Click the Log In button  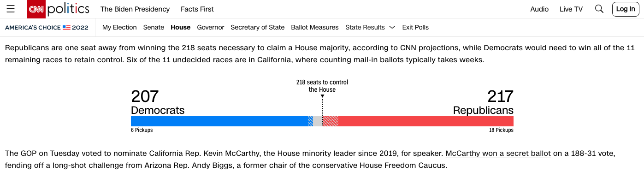[x=626, y=9]
